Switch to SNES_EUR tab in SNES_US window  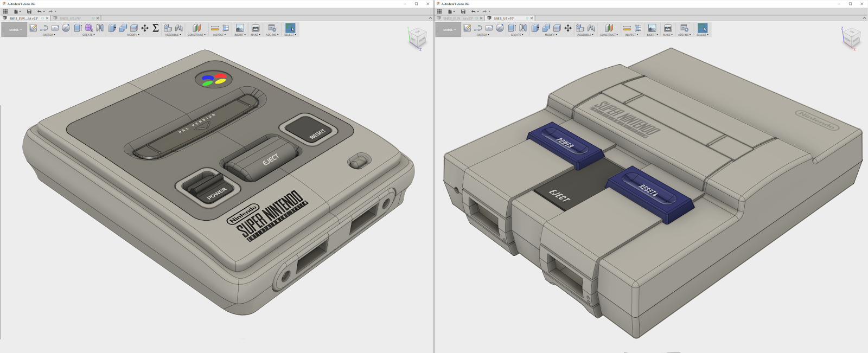click(x=458, y=18)
